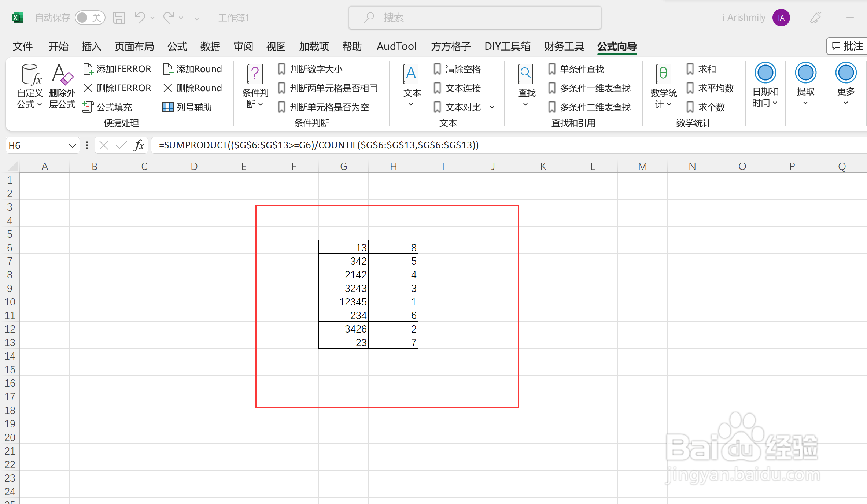This screenshot has height=504, width=867.
Task: Click the insert function fx icon
Action: (x=139, y=145)
